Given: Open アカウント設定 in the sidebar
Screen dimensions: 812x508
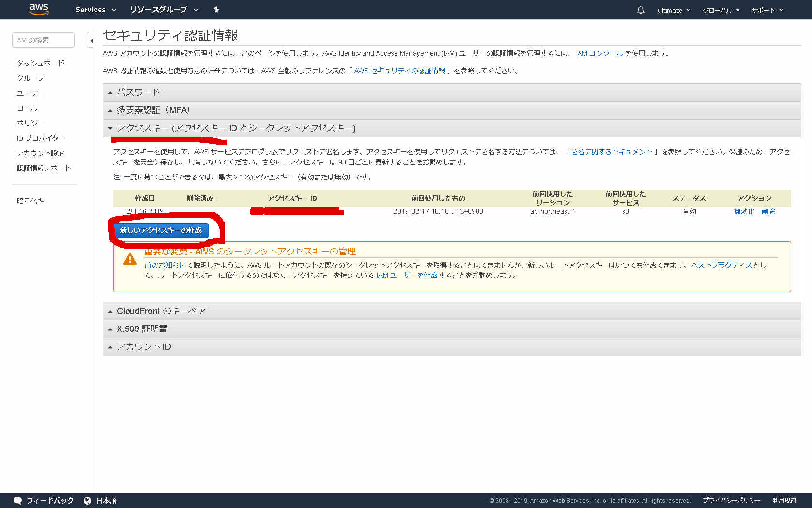Looking at the screenshot, I should click(x=41, y=153).
